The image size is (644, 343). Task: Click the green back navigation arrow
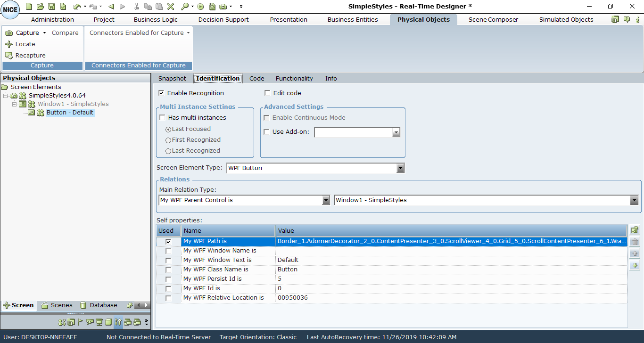[111, 7]
